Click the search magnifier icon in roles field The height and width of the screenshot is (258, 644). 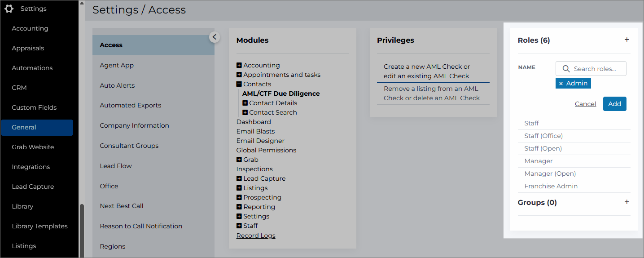566,69
